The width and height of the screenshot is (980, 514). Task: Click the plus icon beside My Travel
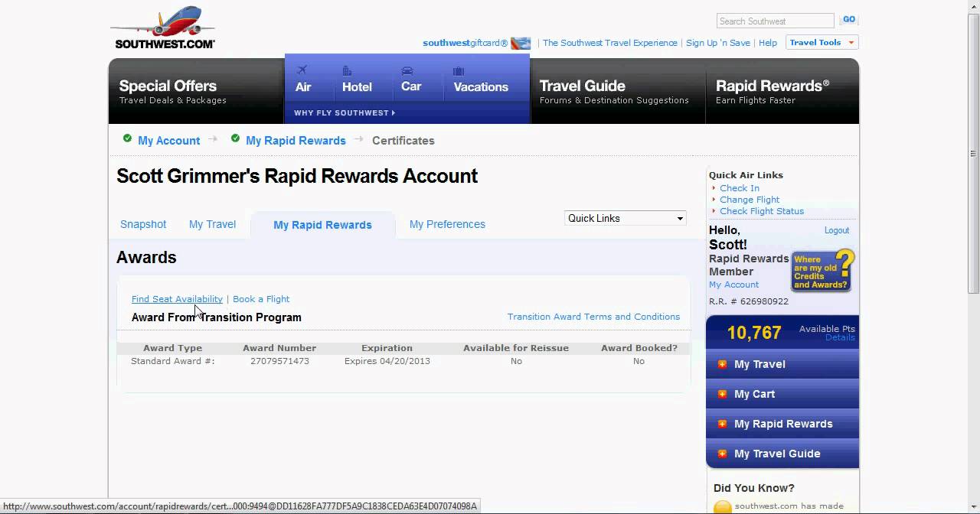(722, 364)
